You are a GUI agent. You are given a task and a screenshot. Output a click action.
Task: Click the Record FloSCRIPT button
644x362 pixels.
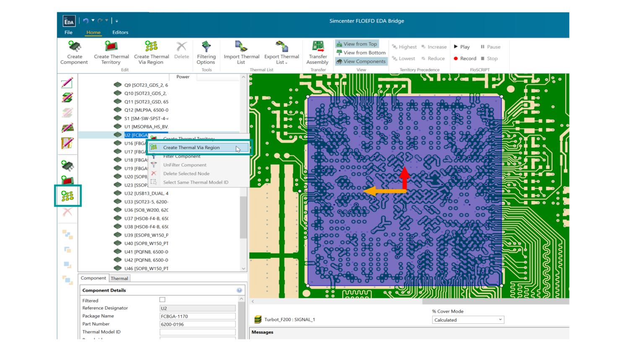point(465,58)
